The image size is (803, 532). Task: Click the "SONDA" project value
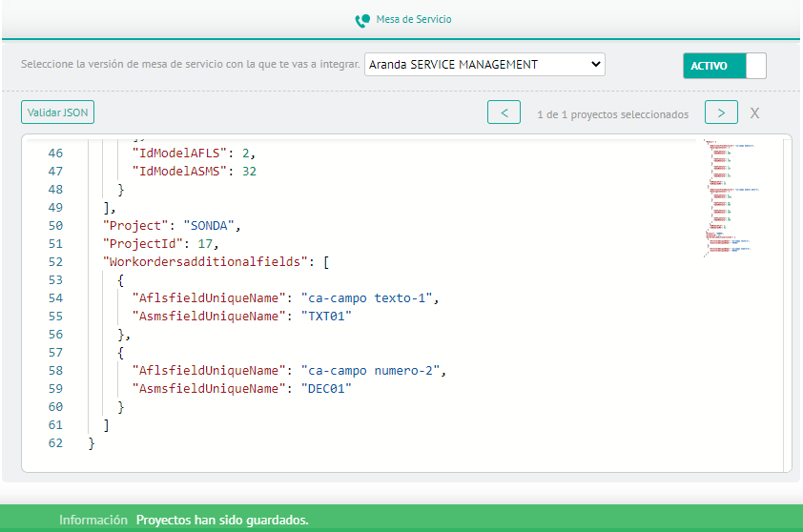tap(213, 225)
